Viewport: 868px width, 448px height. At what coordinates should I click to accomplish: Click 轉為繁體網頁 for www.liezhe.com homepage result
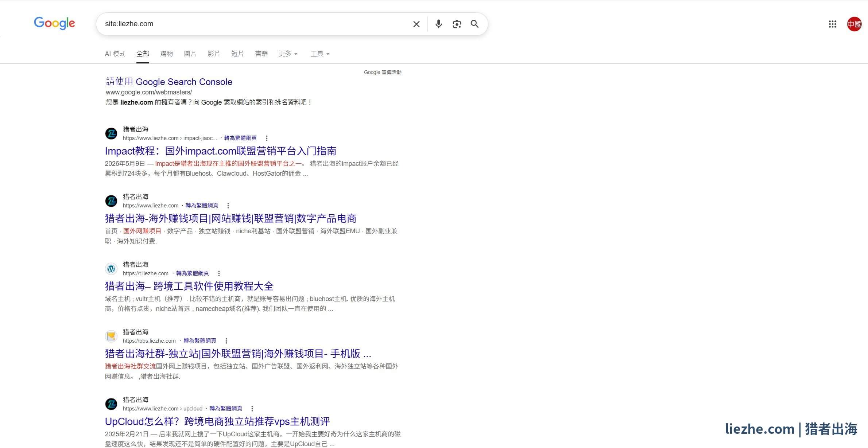coord(202,206)
